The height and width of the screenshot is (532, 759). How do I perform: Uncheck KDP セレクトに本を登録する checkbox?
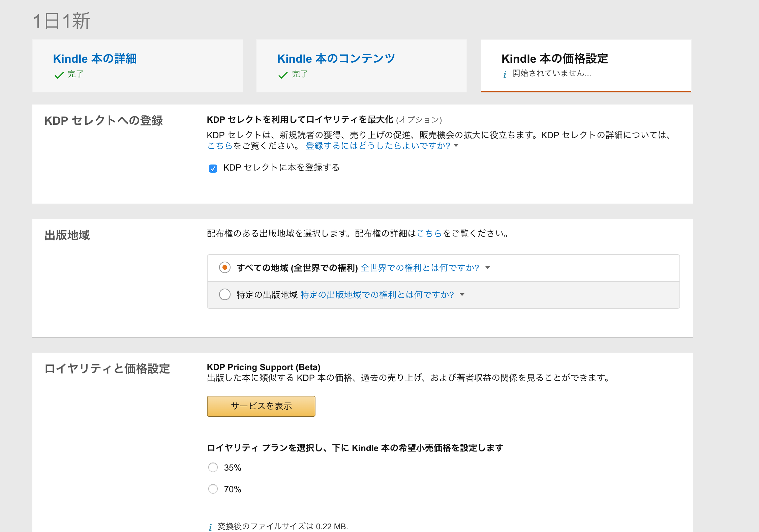pos(213,168)
